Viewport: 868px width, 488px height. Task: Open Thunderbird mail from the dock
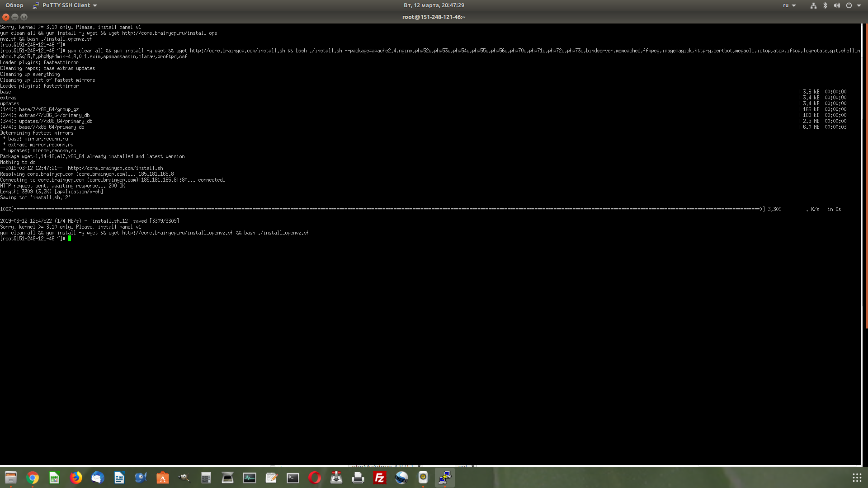point(98,478)
